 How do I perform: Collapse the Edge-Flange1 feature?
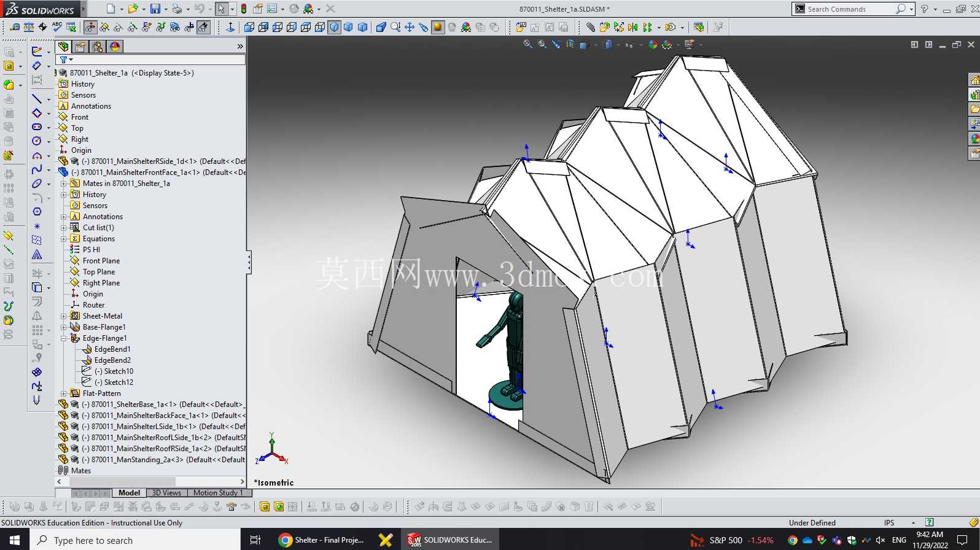click(x=63, y=338)
